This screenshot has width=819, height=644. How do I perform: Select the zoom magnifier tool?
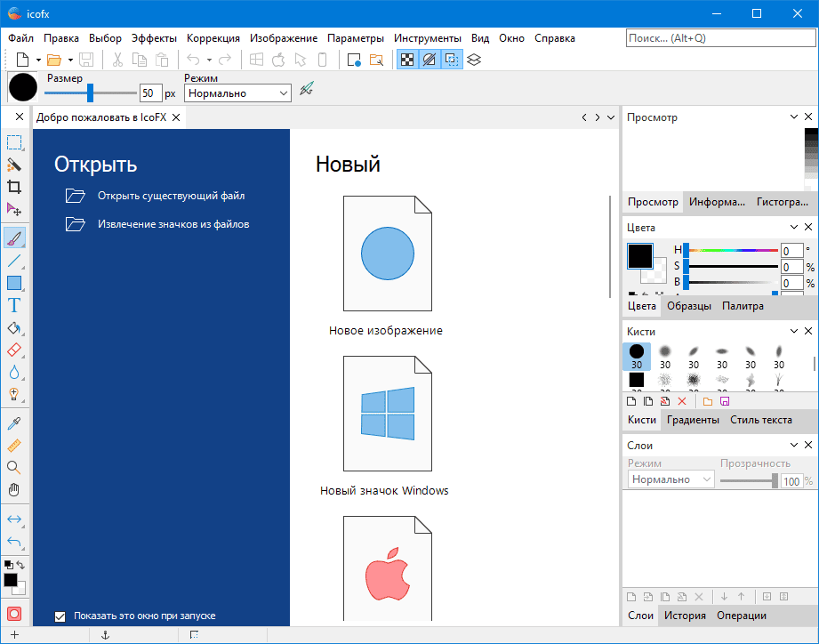(14, 468)
